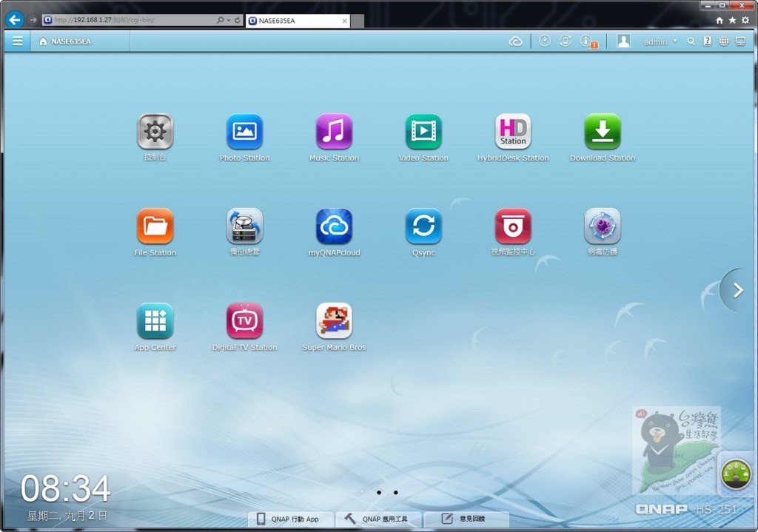Open the help question mark icon
The width and height of the screenshot is (758, 532).
(x=707, y=41)
